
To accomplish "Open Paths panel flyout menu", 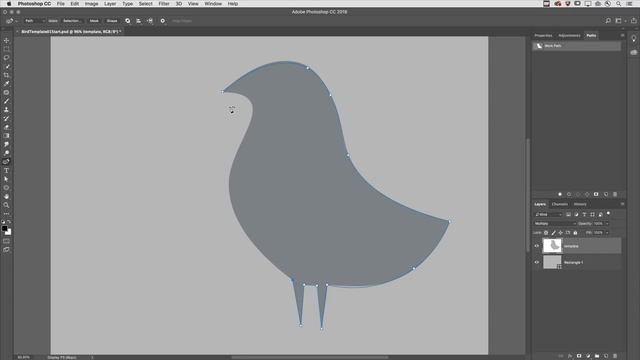I will coord(622,36).
